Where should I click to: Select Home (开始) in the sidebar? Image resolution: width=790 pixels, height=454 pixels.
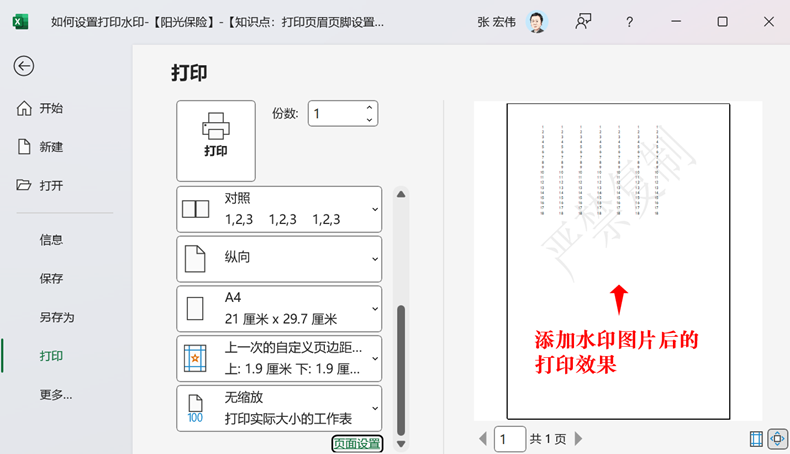(51, 109)
